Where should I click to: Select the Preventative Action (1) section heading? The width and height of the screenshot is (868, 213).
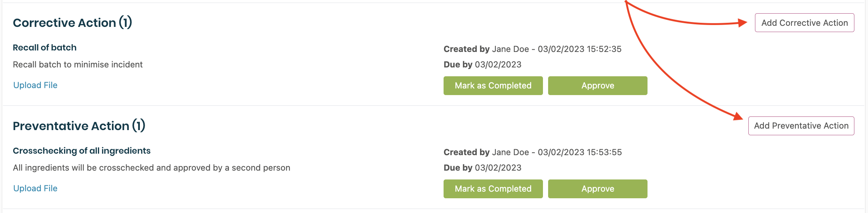click(x=79, y=126)
